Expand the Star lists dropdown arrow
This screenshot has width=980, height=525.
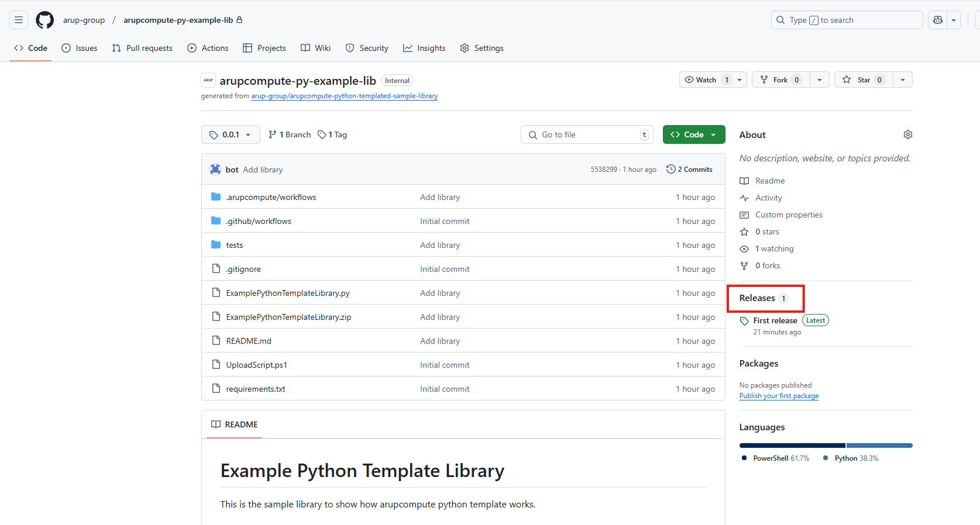[903, 80]
